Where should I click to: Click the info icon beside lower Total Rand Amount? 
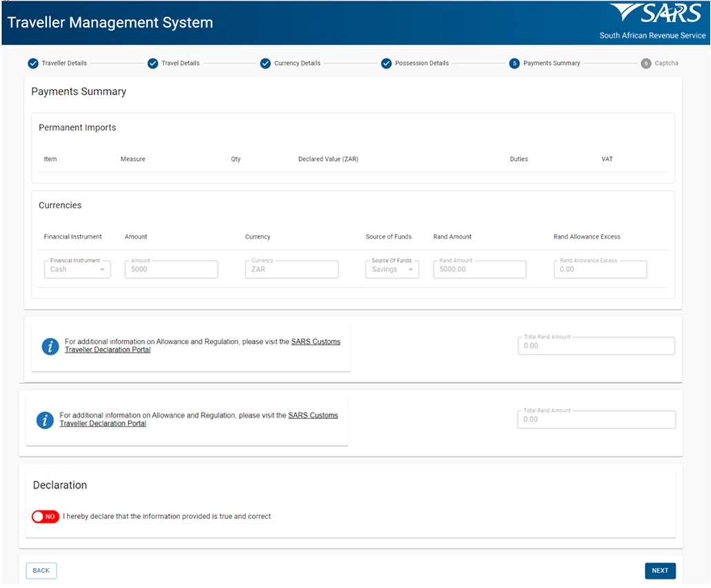click(45, 420)
